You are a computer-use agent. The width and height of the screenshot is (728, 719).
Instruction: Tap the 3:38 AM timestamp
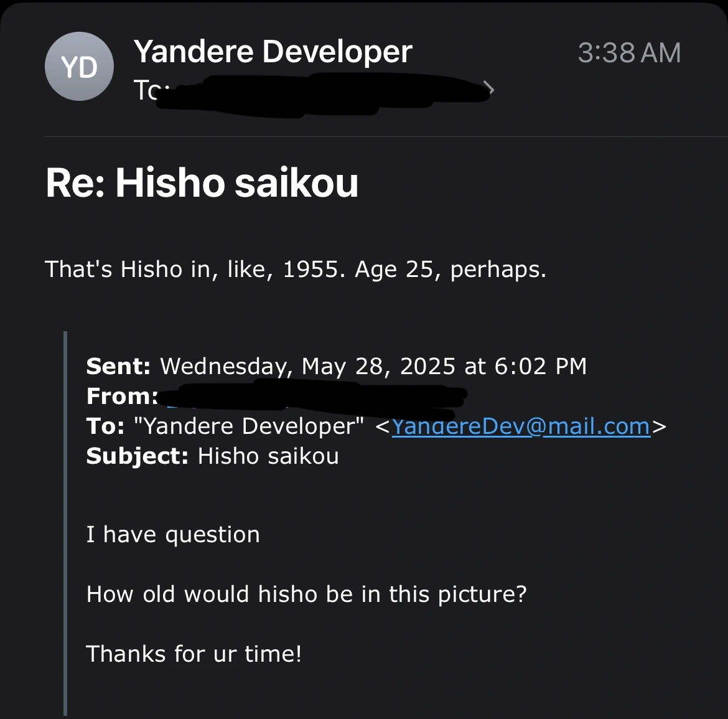coord(628,53)
